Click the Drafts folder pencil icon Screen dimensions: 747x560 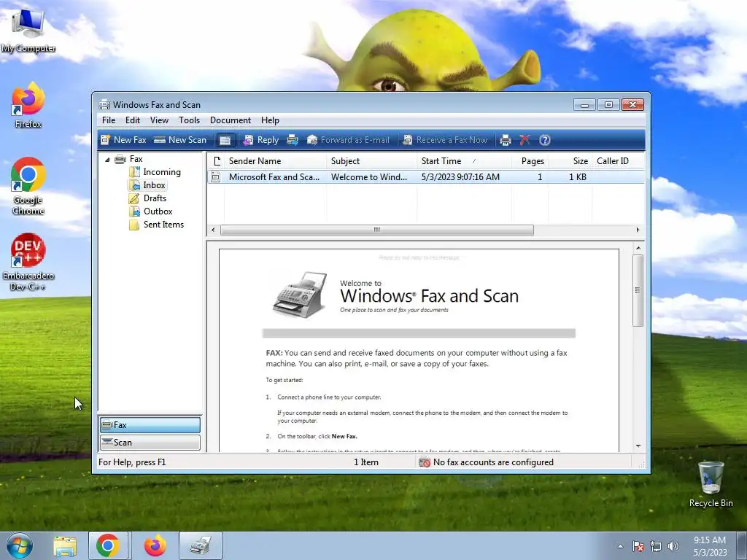pyautogui.click(x=134, y=198)
